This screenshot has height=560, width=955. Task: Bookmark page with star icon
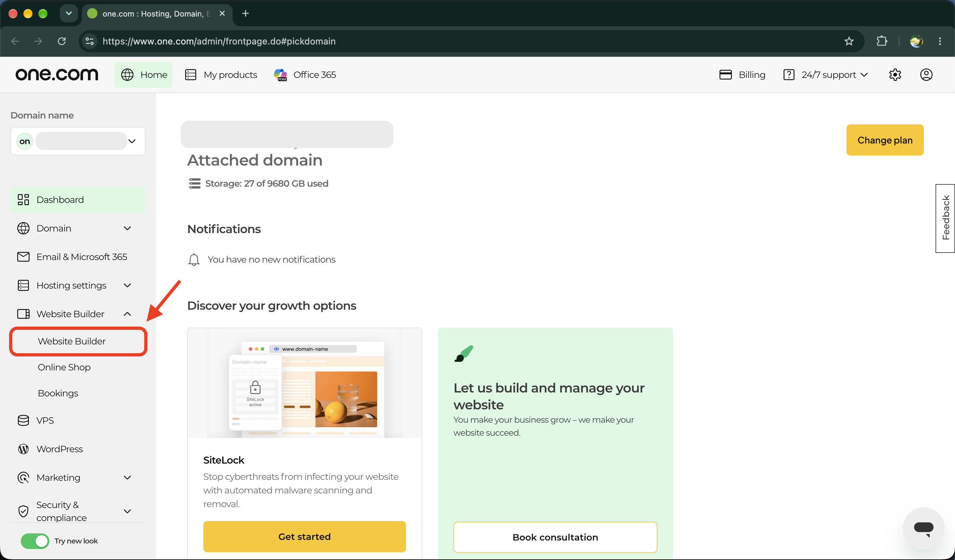pyautogui.click(x=849, y=41)
